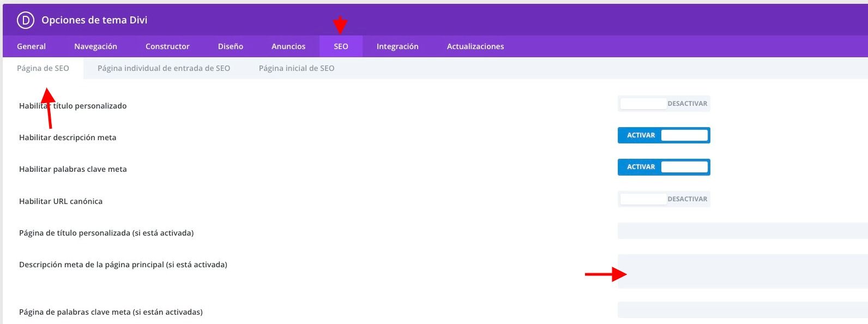Image resolution: width=868 pixels, height=324 pixels.
Task: Open the General tab
Action: pyautogui.click(x=31, y=46)
